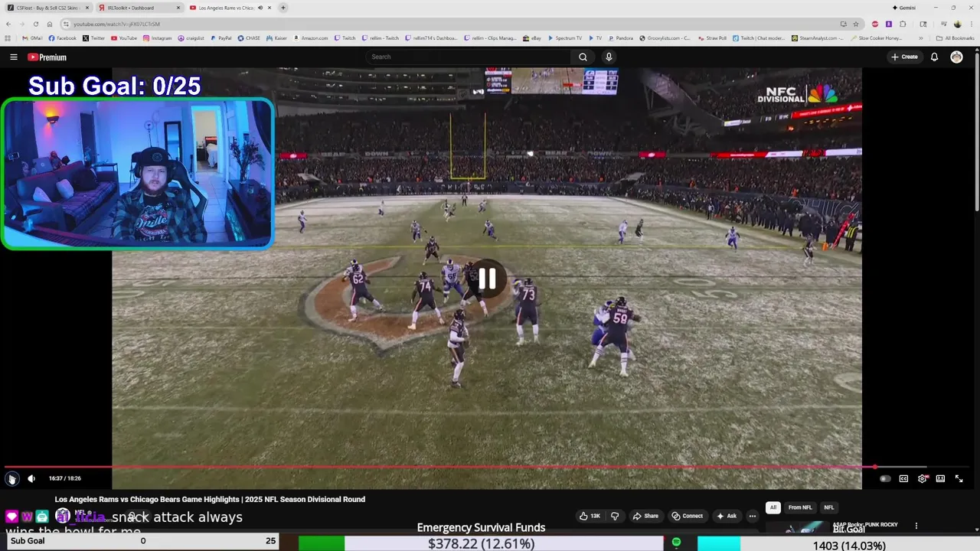Dislike the video with thumbs down
Viewport: 980px width, 551px height.
615,516
